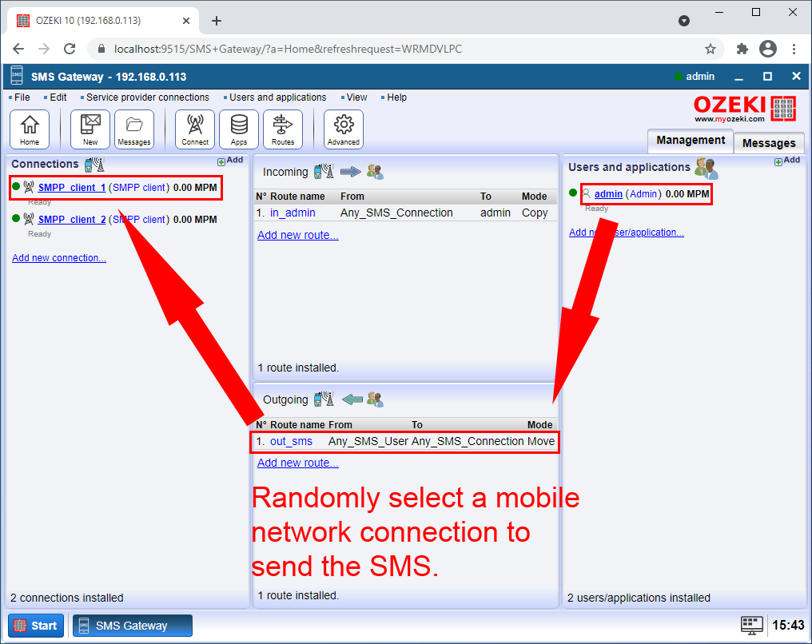Switch to the Messages tab
Image resolution: width=812 pixels, height=644 pixels.
[x=769, y=143]
